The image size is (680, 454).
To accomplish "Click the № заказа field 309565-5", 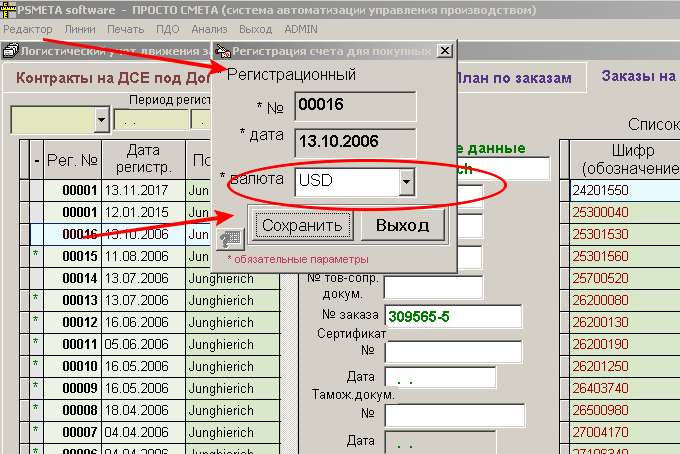I will point(453,316).
